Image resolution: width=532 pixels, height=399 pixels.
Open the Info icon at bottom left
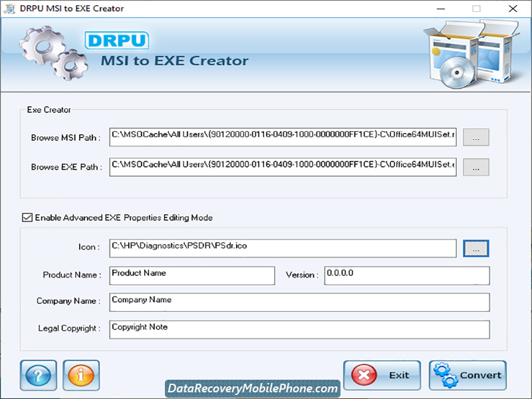81,375
